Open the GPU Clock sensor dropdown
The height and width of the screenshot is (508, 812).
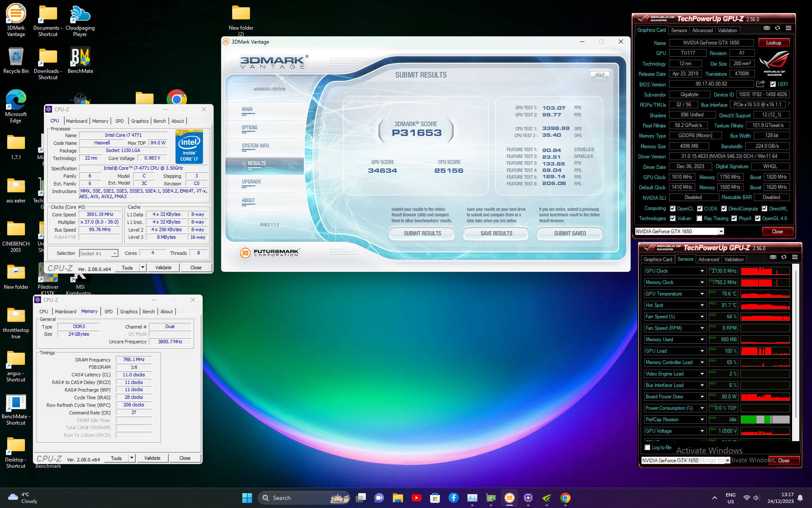click(x=702, y=271)
